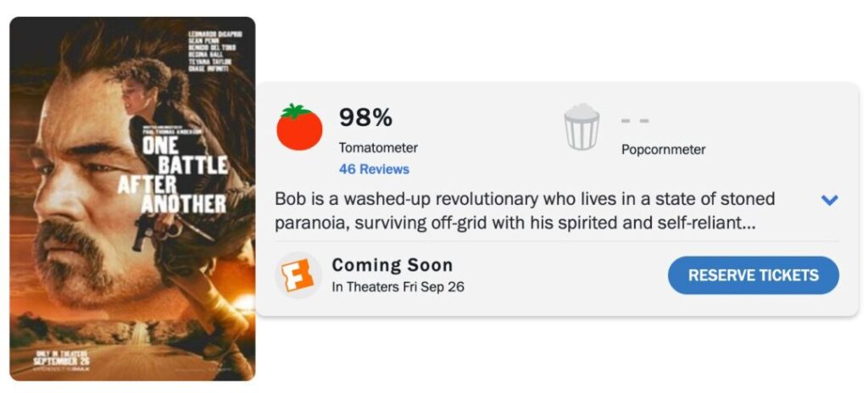Click the cast name list on the poster
This screenshot has width=868, height=393.
(x=215, y=51)
